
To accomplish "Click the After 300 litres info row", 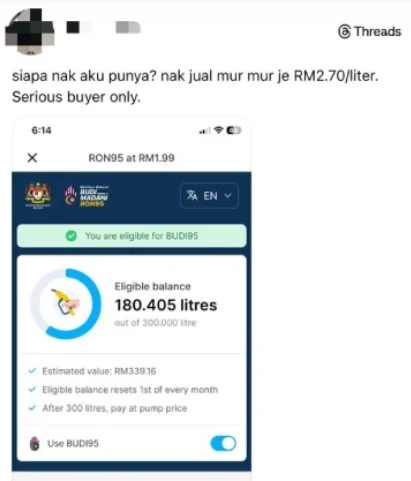I will pyautogui.click(x=108, y=408).
